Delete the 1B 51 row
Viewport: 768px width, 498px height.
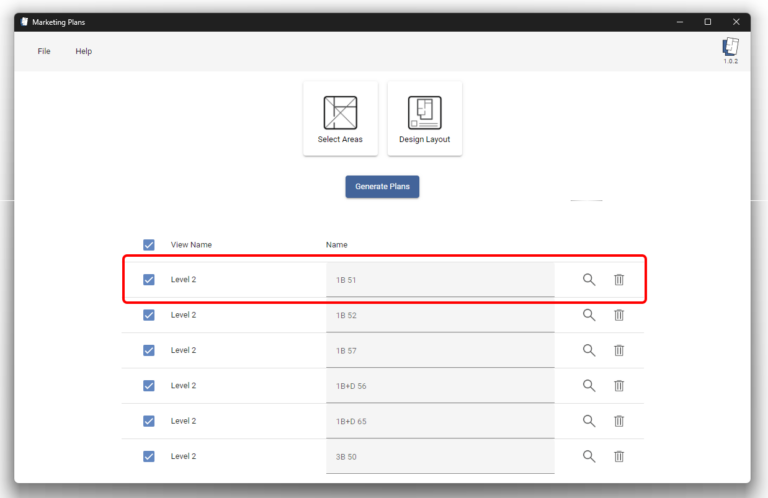pyautogui.click(x=619, y=280)
